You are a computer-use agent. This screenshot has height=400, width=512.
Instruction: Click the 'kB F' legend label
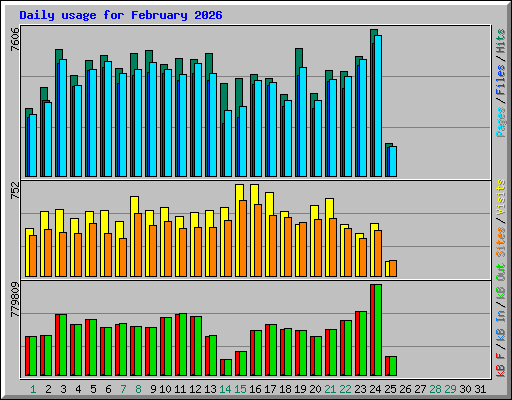pyautogui.click(x=501, y=365)
